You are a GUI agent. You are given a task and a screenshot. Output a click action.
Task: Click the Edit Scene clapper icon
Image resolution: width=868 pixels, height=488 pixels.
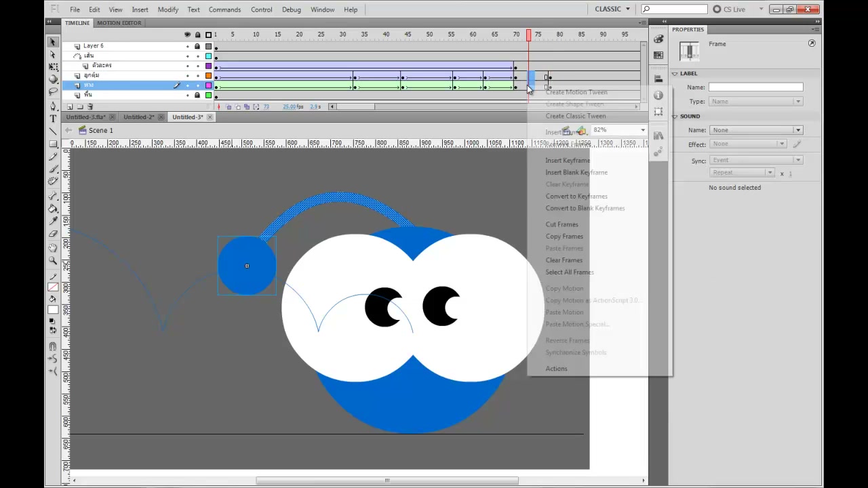(x=566, y=130)
